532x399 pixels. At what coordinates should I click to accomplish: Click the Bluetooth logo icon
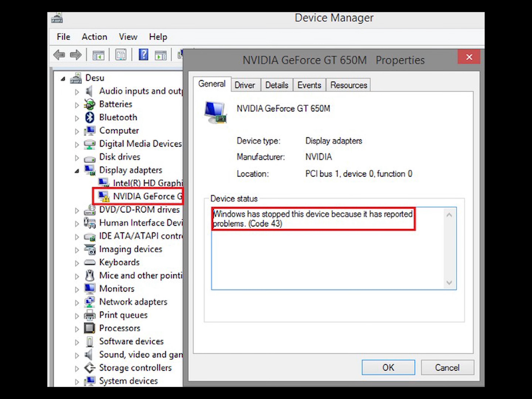tap(90, 117)
